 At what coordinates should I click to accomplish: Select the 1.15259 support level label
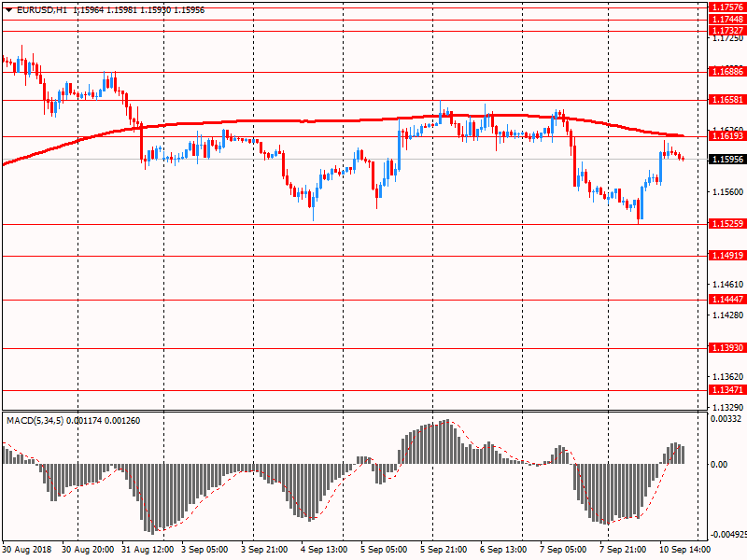pos(726,224)
